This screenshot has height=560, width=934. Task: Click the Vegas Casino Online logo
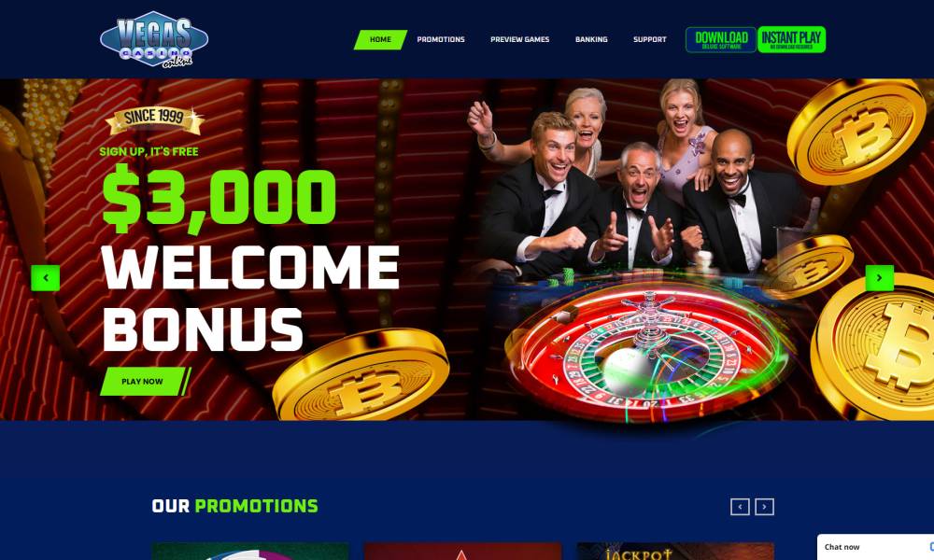(154, 38)
